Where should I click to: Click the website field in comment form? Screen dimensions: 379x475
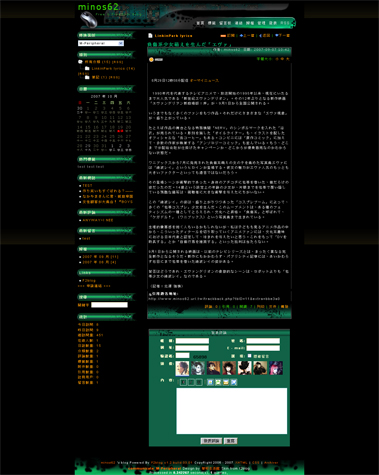tap(192, 348)
